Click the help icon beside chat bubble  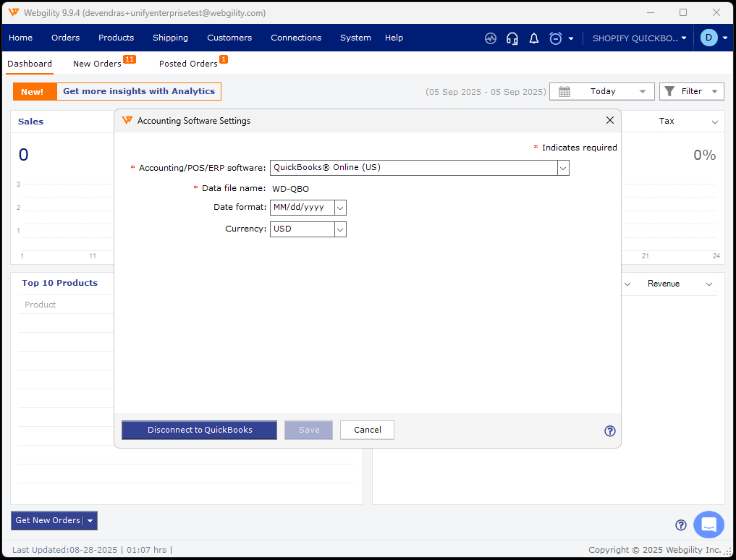(680, 525)
